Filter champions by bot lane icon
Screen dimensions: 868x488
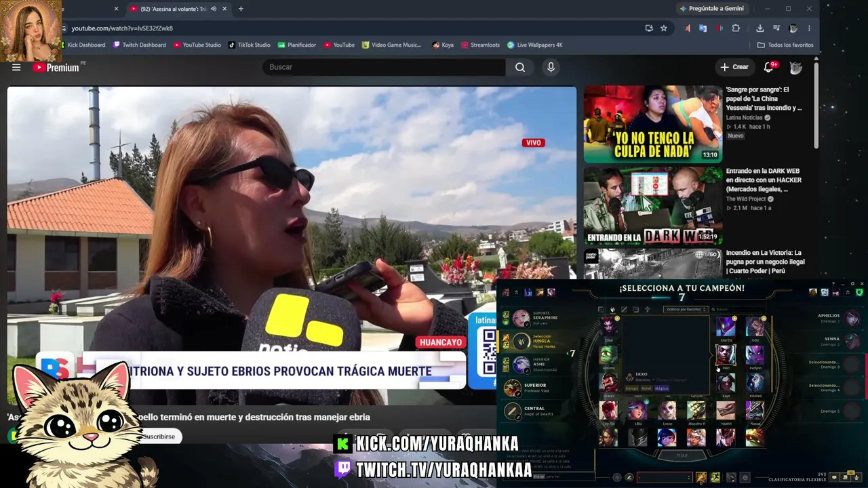635,310
